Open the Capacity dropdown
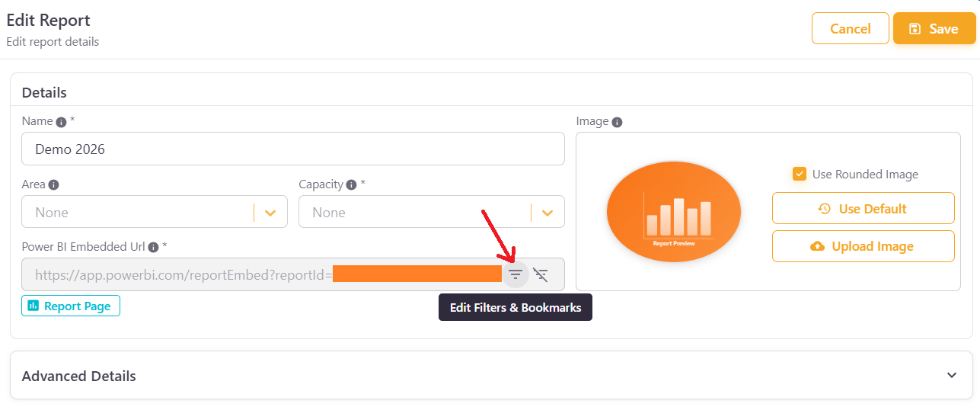This screenshot has height=407, width=980. (x=547, y=212)
